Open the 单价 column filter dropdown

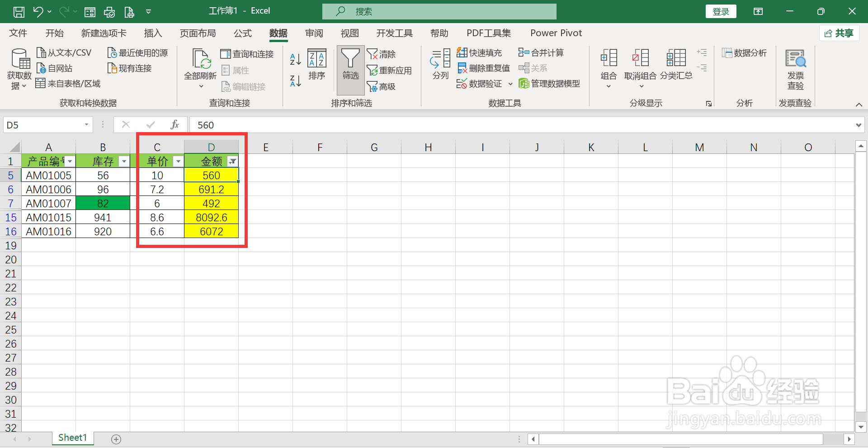(x=178, y=162)
